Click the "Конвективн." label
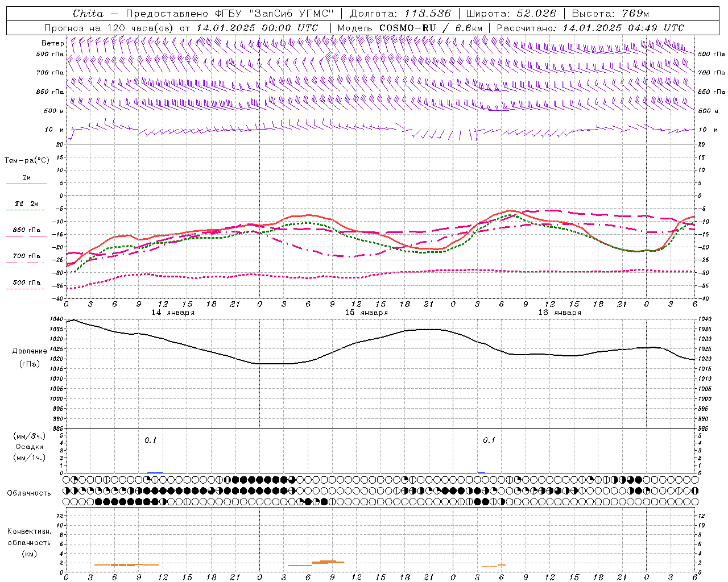 coord(29,531)
